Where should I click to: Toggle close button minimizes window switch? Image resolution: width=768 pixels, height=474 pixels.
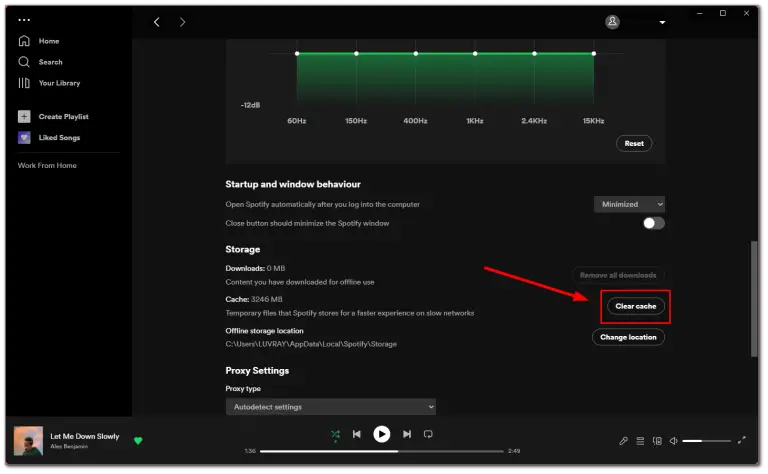tap(653, 223)
